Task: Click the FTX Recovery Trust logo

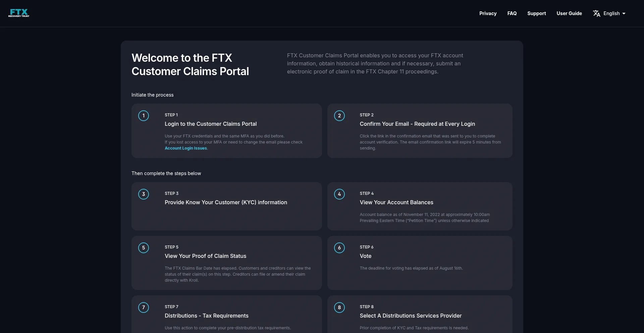Action: (x=19, y=13)
